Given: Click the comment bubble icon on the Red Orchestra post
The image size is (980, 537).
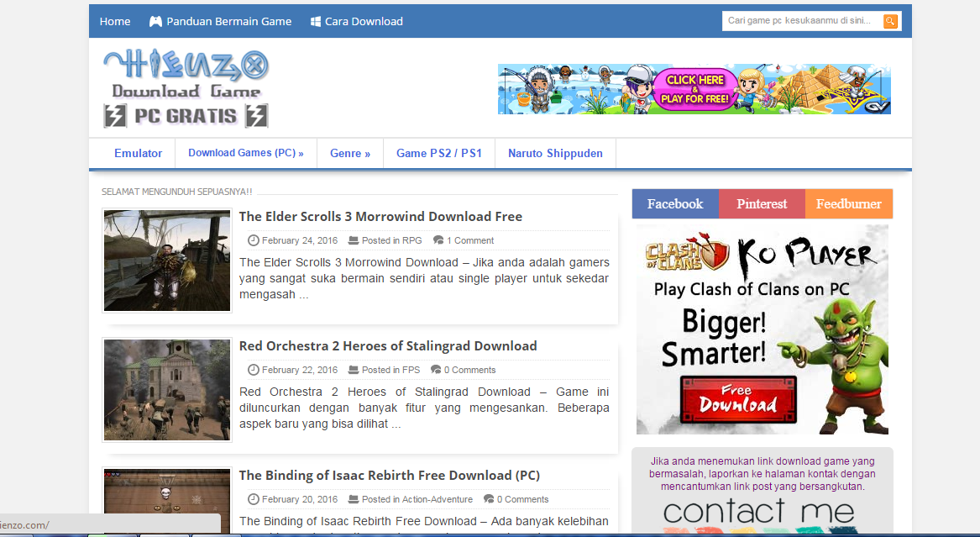Looking at the screenshot, I should coord(436,370).
